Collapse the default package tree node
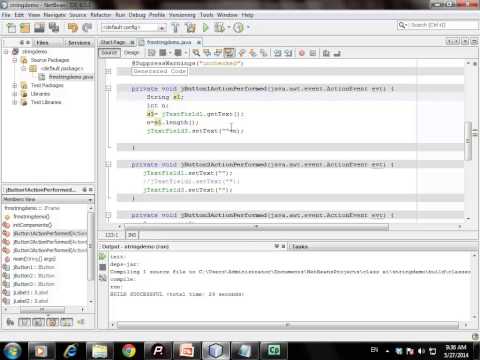The height and width of the screenshot is (360, 480). (x=24, y=69)
